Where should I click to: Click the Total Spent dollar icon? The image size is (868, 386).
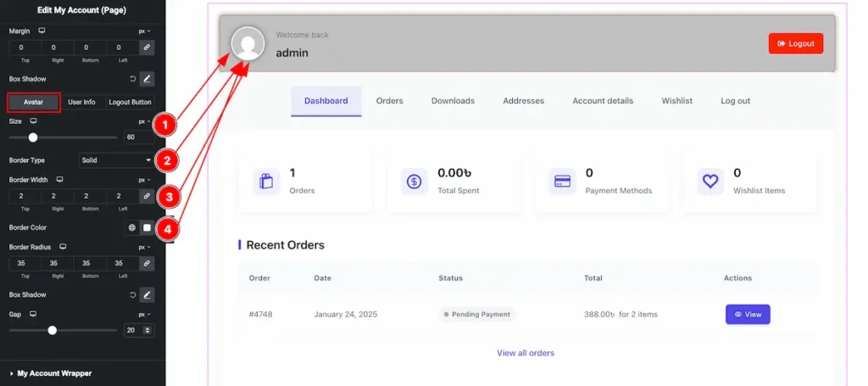point(415,181)
